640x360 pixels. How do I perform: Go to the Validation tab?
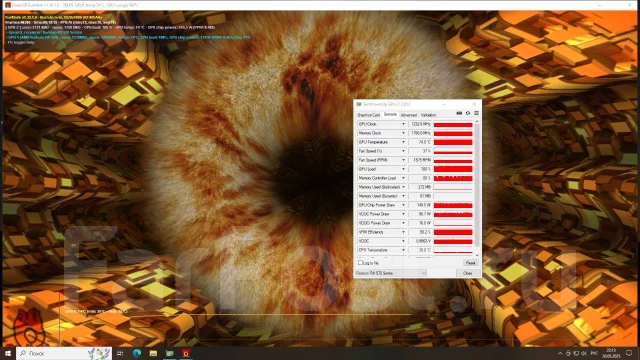click(428, 115)
